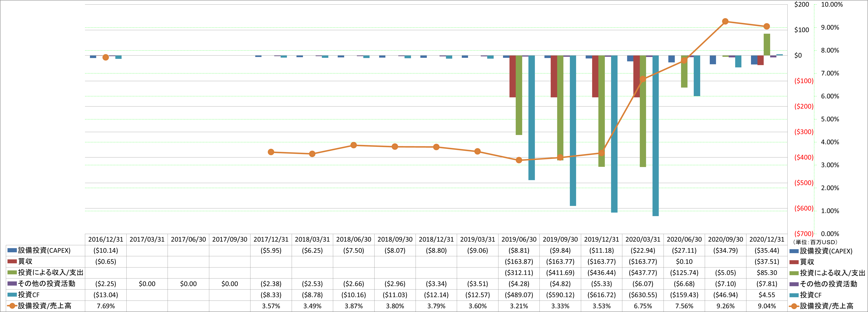Click the teal 投資CF legend swatch in left table
868x312 pixels.
[x=12, y=295]
